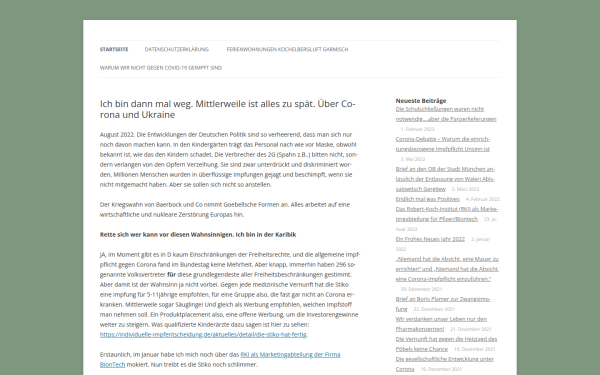Click paragraph starting 'Der Kriegswahn von Baerbock'
600x375 pixels.
coord(225,209)
